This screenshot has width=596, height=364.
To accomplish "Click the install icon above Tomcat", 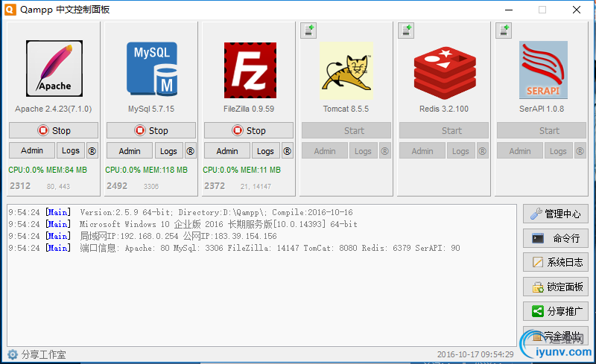I will [308, 31].
